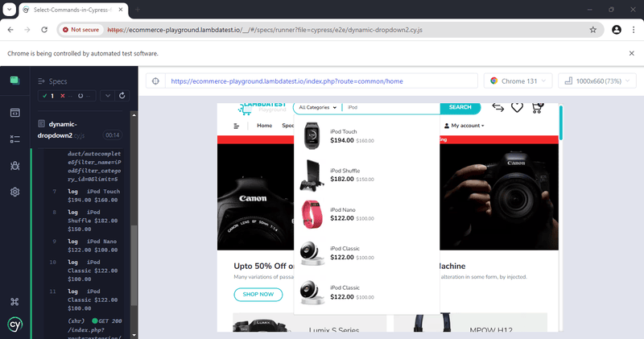
Task: Click the selector playground crosshair icon
Action: 155,81
